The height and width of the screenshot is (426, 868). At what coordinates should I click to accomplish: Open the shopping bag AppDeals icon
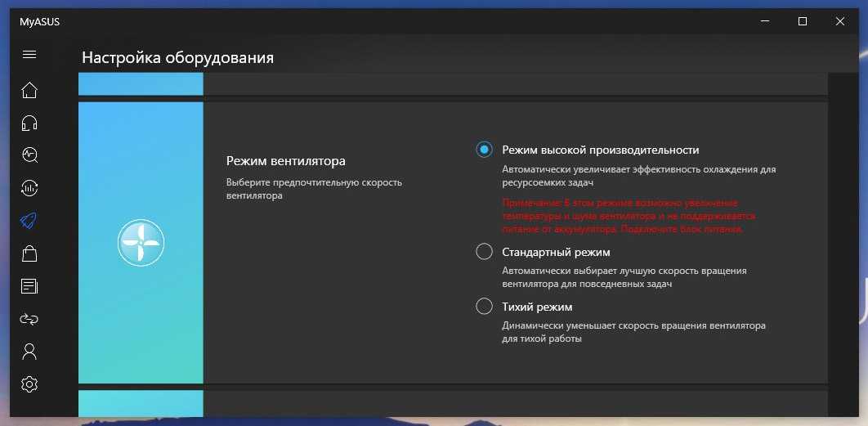pos(29,253)
